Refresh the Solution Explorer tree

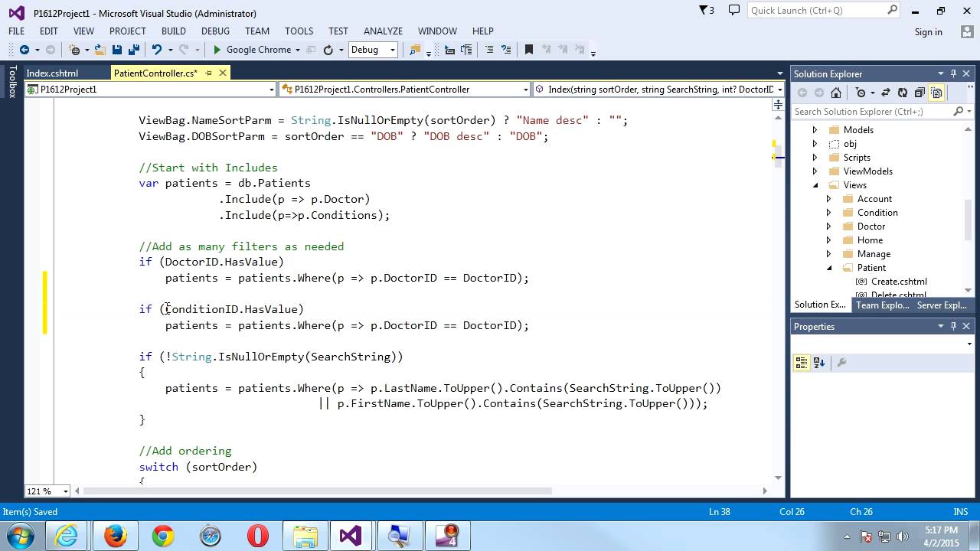(x=903, y=93)
